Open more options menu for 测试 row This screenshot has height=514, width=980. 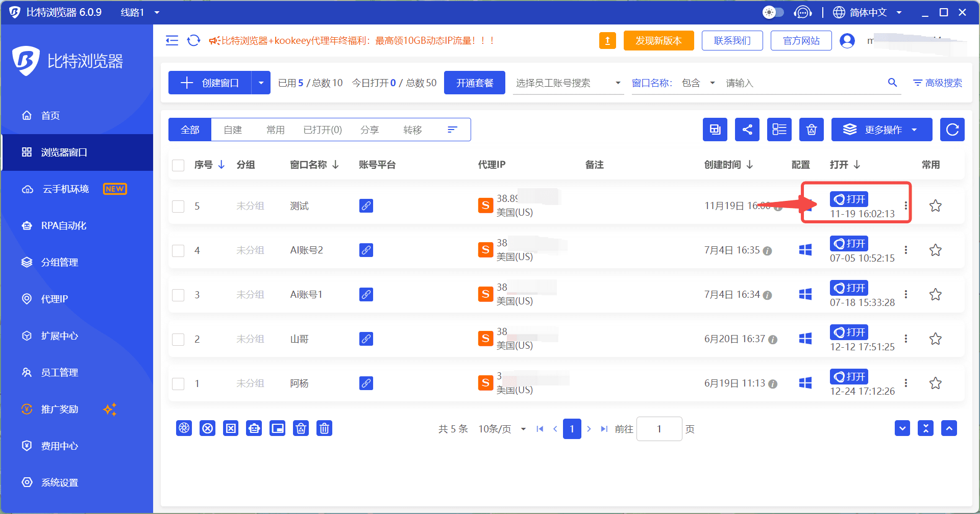(x=906, y=205)
